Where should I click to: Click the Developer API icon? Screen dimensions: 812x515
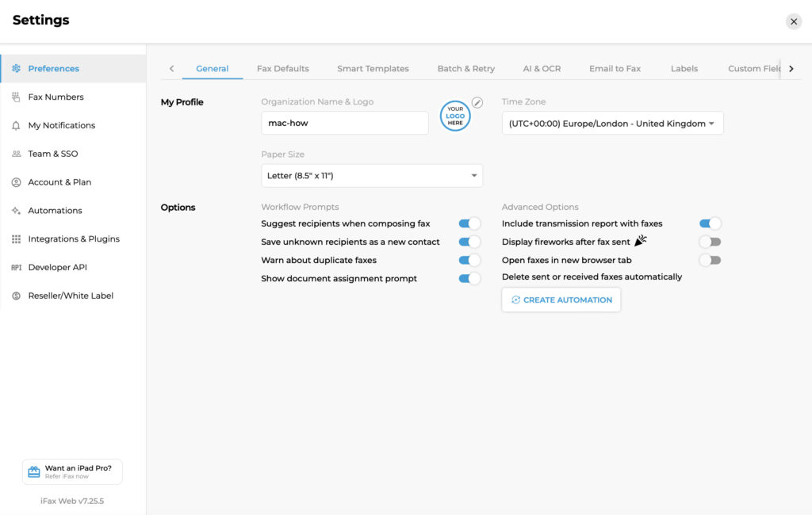click(16, 268)
